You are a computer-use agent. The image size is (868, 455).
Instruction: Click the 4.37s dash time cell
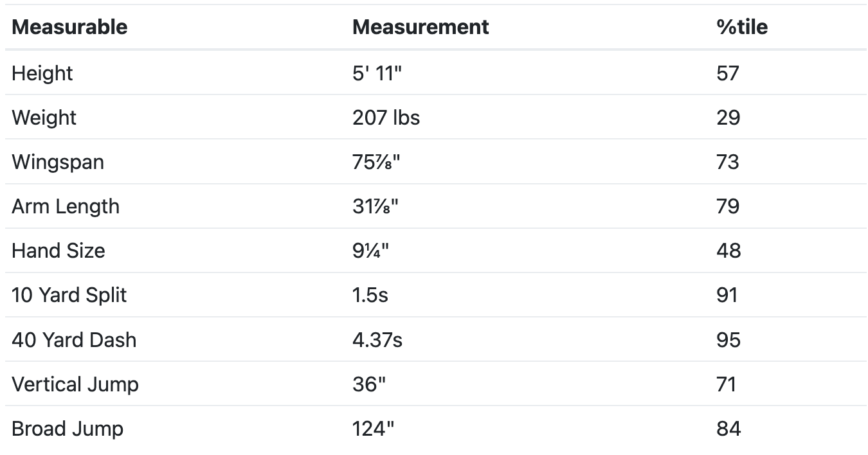point(377,339)
